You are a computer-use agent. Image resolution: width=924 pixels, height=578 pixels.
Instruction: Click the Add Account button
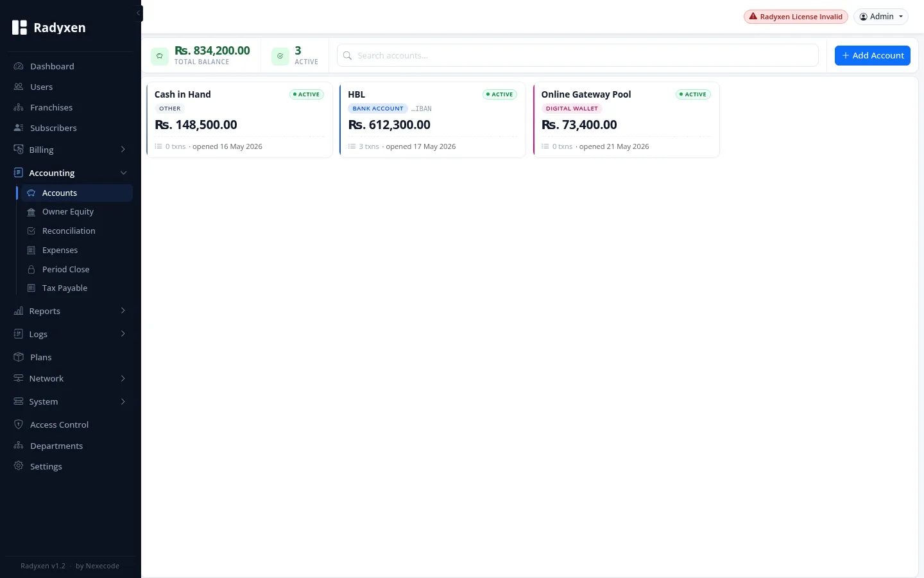(x=873, y=55)
